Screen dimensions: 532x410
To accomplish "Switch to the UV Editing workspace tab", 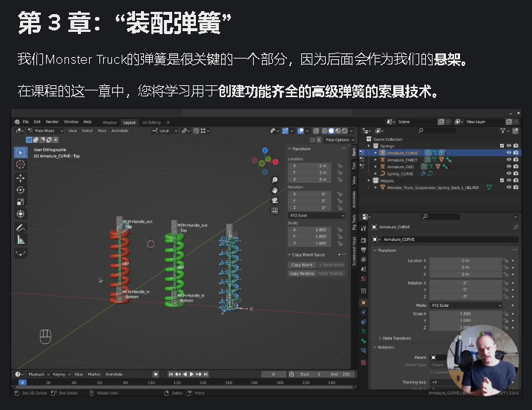I will (x=151, y=122).
